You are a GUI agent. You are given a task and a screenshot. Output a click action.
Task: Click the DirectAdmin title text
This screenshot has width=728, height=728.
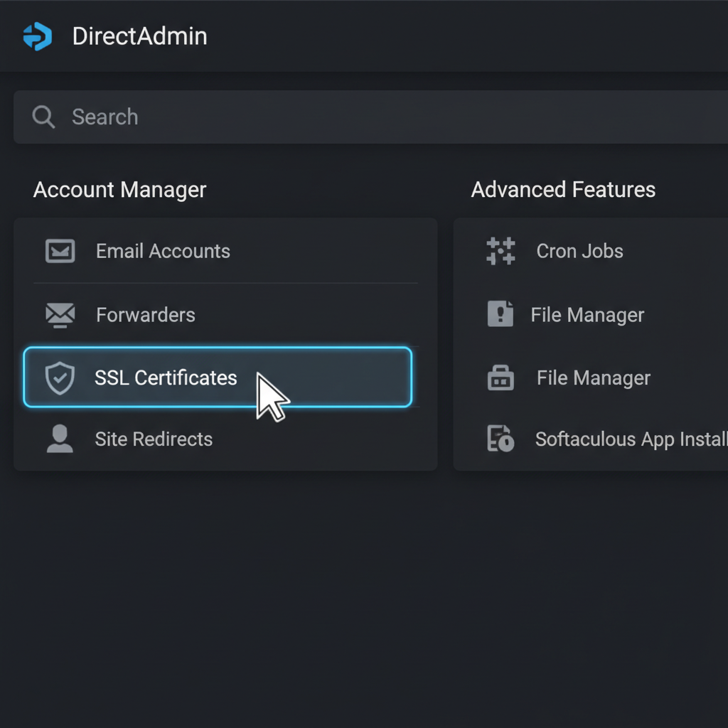click(x=139, y=36)
